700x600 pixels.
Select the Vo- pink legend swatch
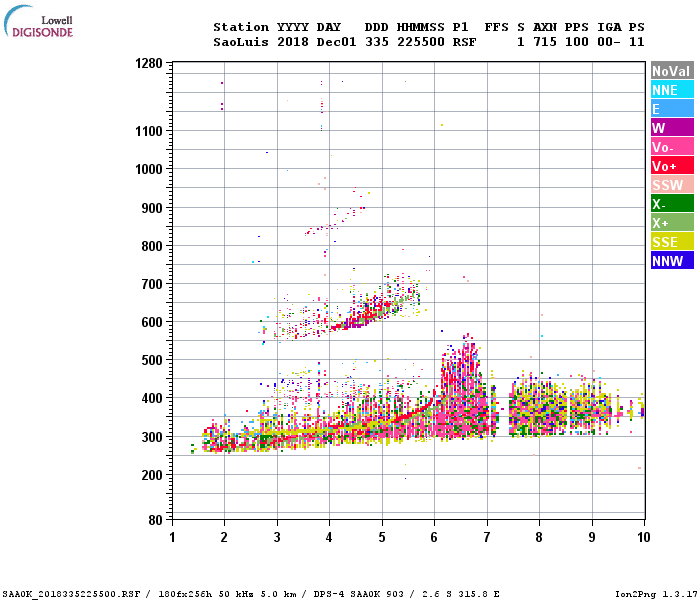(672, 146)
